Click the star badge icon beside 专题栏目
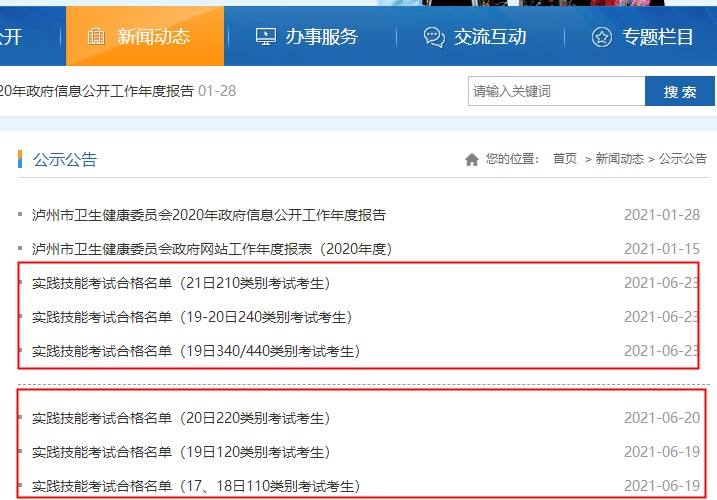Image resolution: width=717 pixels, height=500 pixels. [601, 37]
